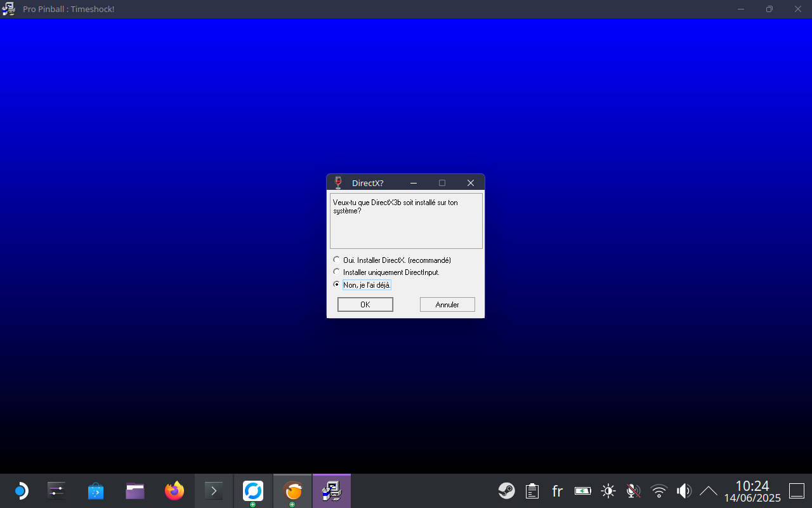Close the DirectX? dialog window
The image size is (812, 508).
coord(471,183)
